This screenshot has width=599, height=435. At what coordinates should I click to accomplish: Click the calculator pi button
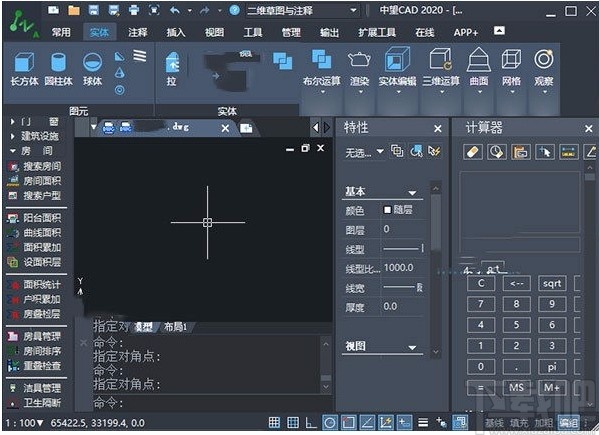tap(552, 367)
